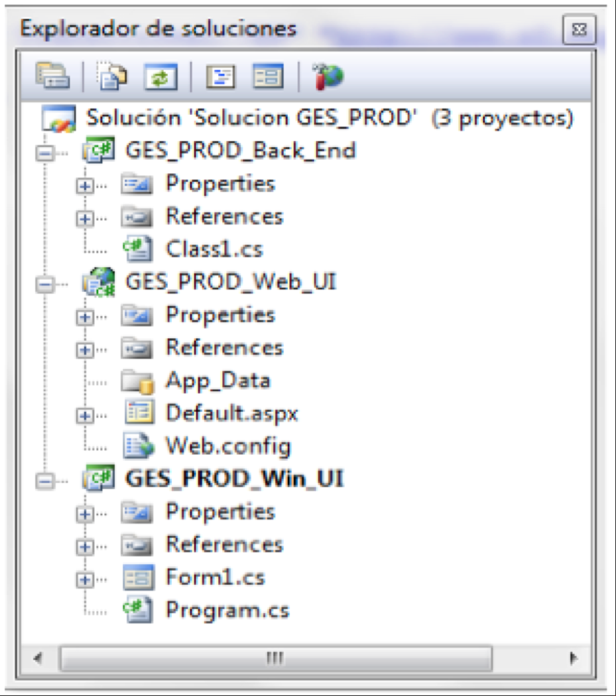Collapse the GES_PROD_Win_UI project node
616x696 pixels.
point(45,481)
